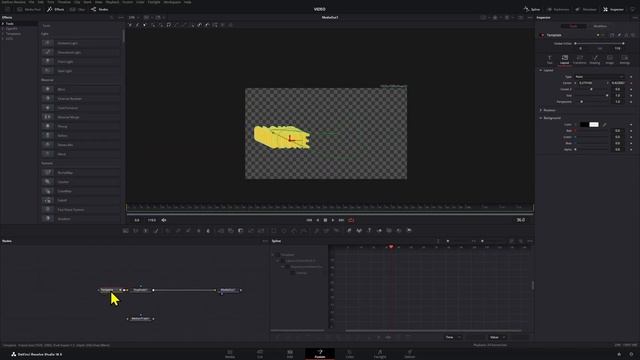The image size is (640, 360).
Task: Toggle the Nodes panel button
Action: click(x=100, y=9)
